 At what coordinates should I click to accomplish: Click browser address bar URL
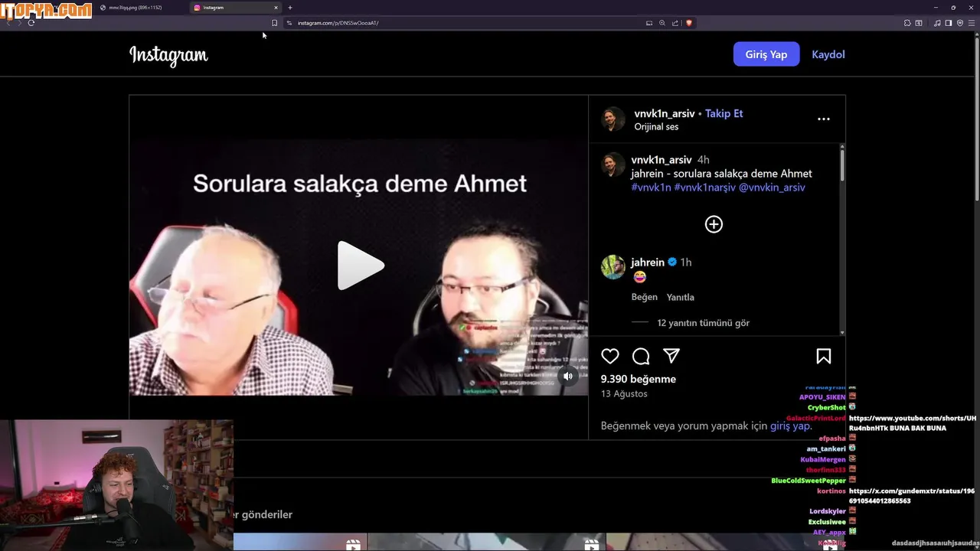pos(338,23)
